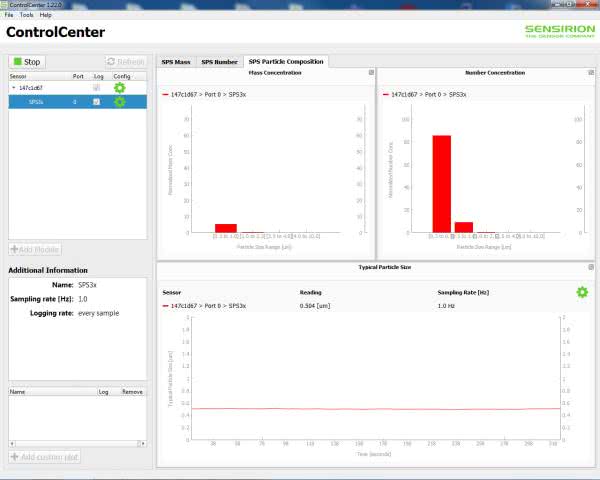Screen dimensions: 600x480
Task: Open the Tools menu
Action: [26, 15]
